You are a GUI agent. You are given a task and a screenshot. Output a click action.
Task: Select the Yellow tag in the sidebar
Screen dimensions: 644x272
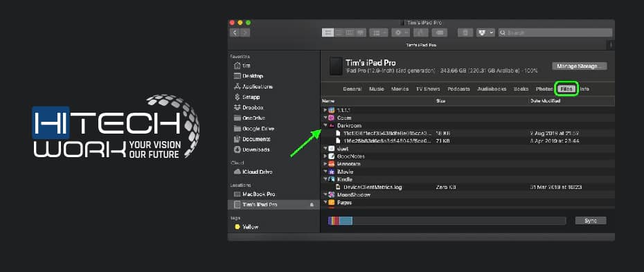coord(246,227)
